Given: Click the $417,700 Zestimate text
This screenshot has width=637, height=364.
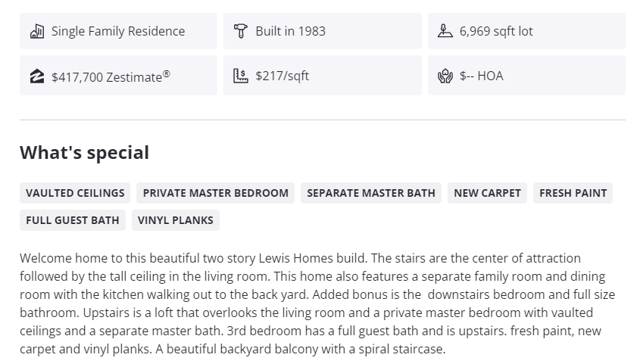Looking at the screenshot, I should [111, 76].
